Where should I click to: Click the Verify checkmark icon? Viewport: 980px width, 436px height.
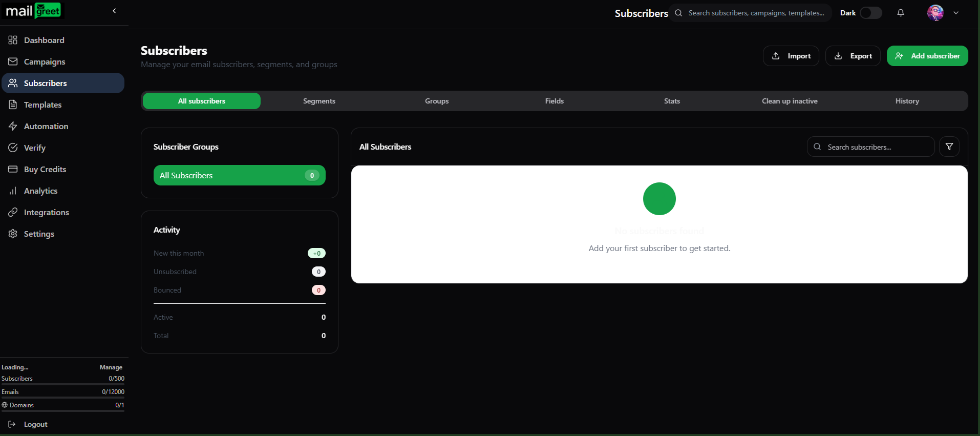tap(13, 148)
